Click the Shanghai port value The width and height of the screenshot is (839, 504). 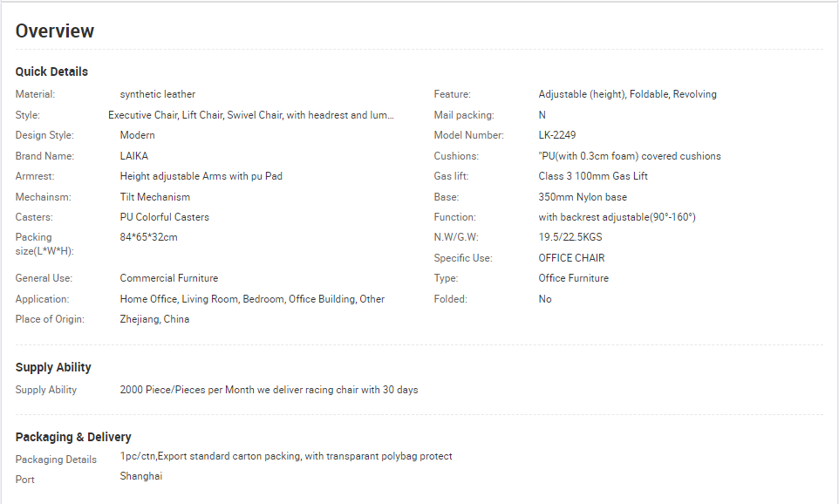coord(140,476)
